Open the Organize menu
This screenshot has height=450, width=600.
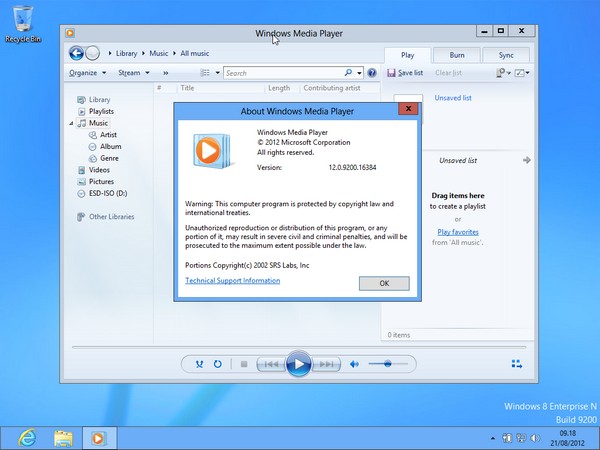click(x=87, y=73)
